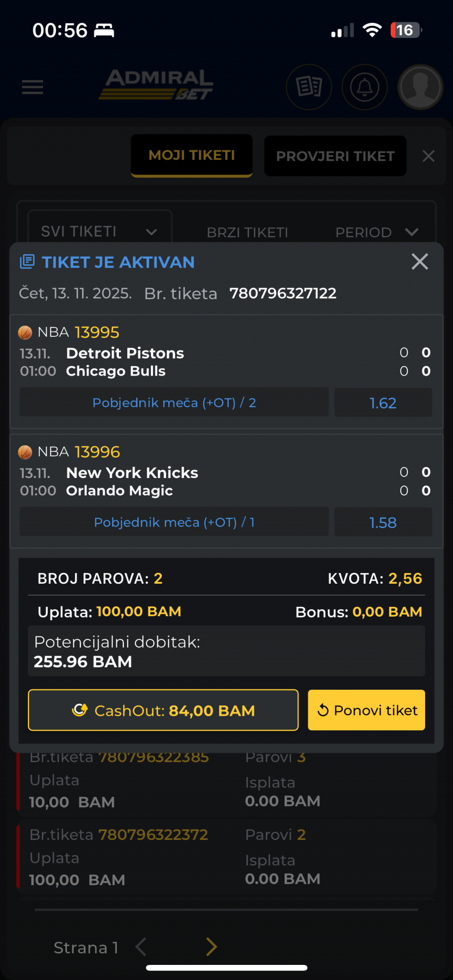Tap the basketball icon for Pistons match
The width and height of the screenshot is (453, 980).
[25, 333]
